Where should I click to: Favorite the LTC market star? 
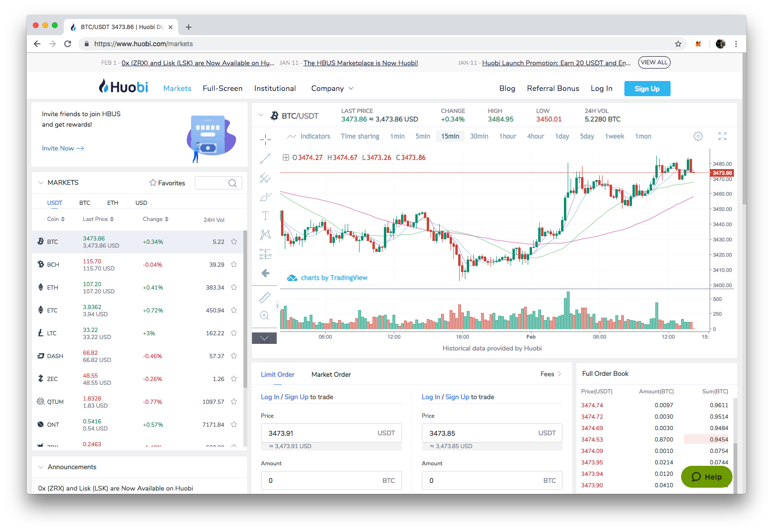pyautogui.click(x=234, y=333)
